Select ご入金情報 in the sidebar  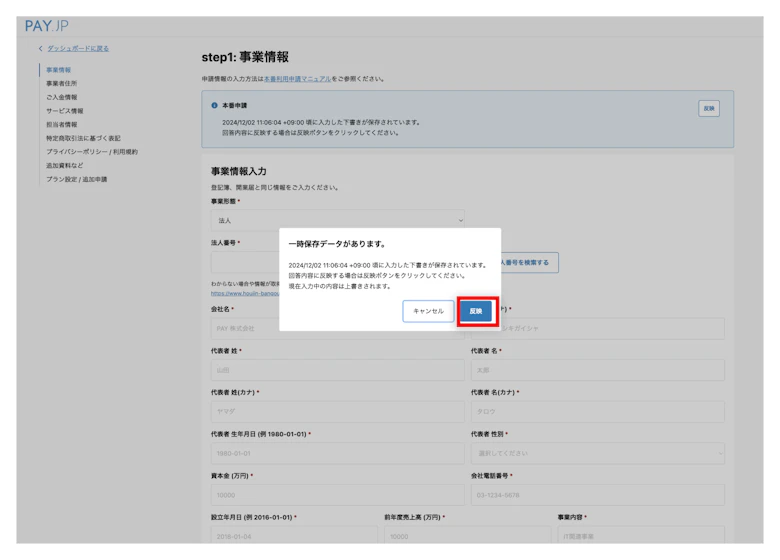click(x=62, y=97)
